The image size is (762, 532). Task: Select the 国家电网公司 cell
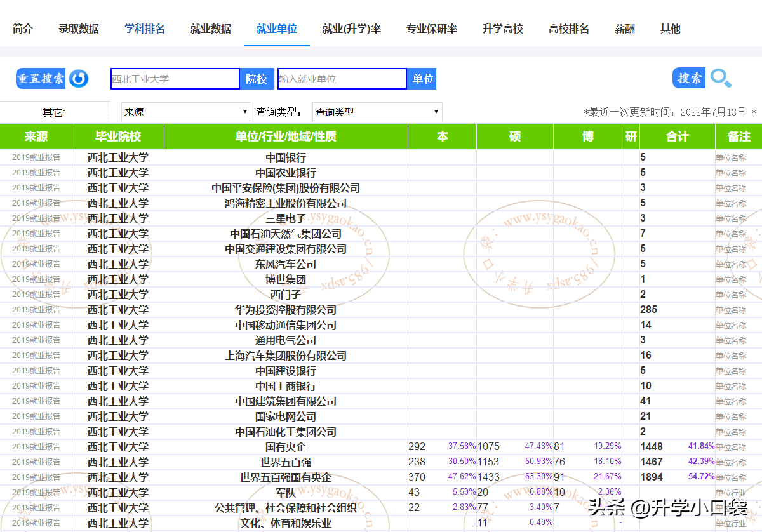[x=286, y=416]
